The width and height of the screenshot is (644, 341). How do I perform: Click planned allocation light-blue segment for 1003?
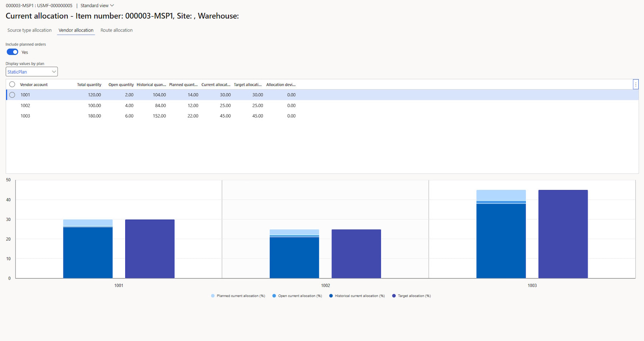pyautogui.click(x=501, y=195)
